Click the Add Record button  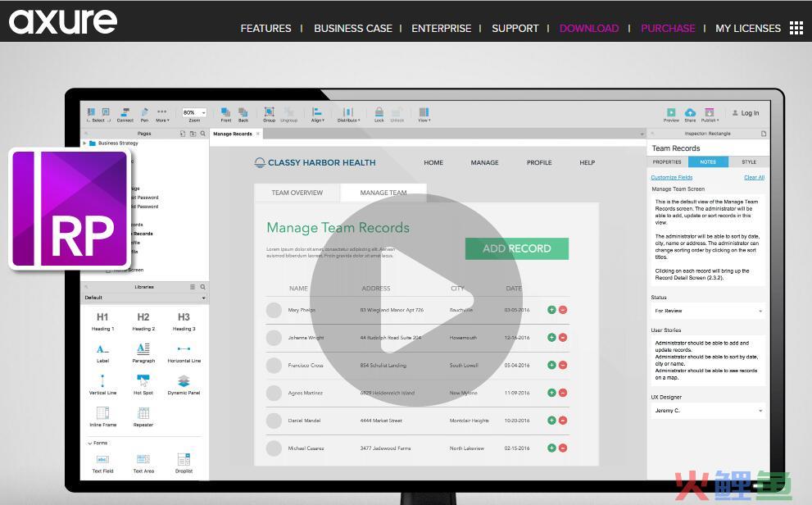click(x=517, y=248)
